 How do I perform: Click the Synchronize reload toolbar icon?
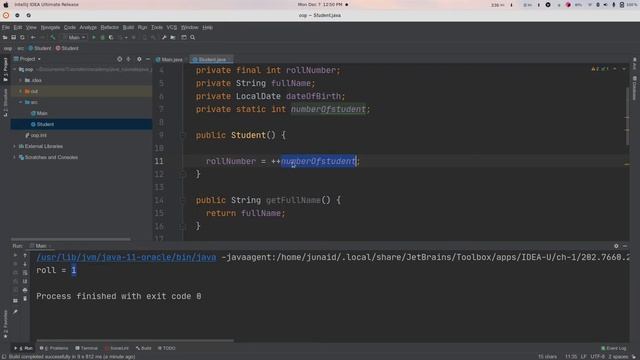(x=22, y=38)
